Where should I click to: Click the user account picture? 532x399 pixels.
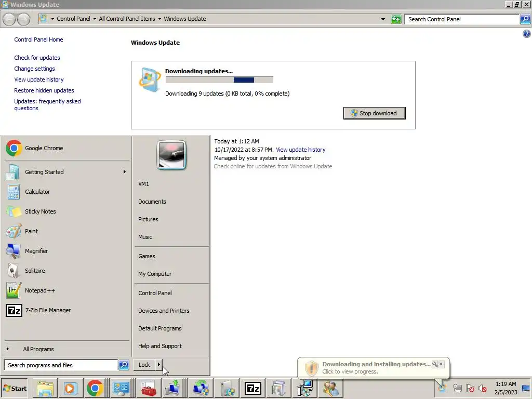point(171,155)
